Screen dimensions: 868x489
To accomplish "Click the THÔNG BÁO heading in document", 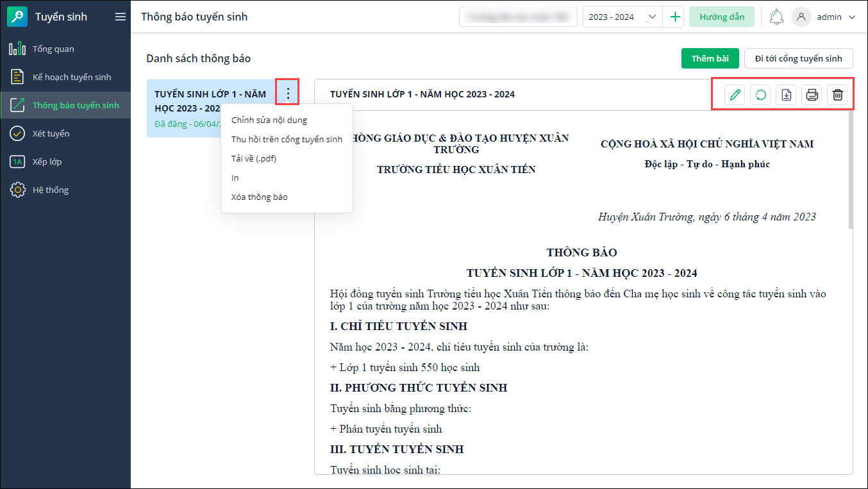I will coord(582,253).
